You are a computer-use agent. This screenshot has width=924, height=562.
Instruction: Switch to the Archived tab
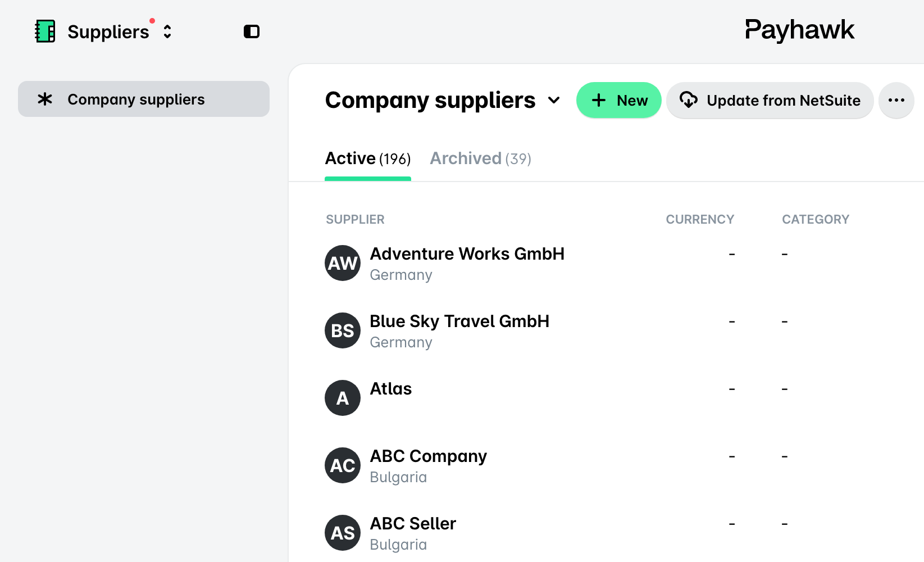click(x=480, y=159)
